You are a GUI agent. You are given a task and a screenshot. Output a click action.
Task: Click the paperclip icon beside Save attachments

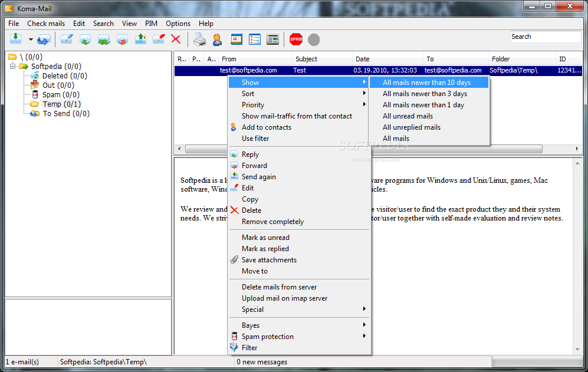click(x=234, y=259)
